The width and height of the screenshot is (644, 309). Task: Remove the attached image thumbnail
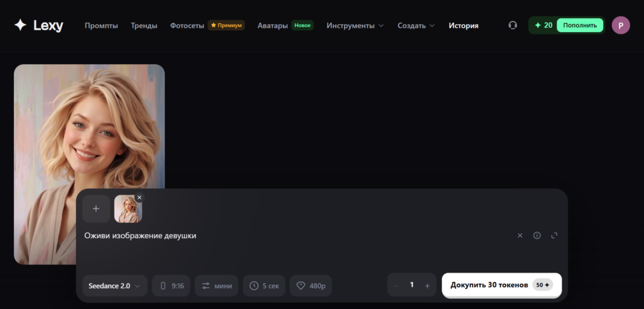click(x=139, y=197)
